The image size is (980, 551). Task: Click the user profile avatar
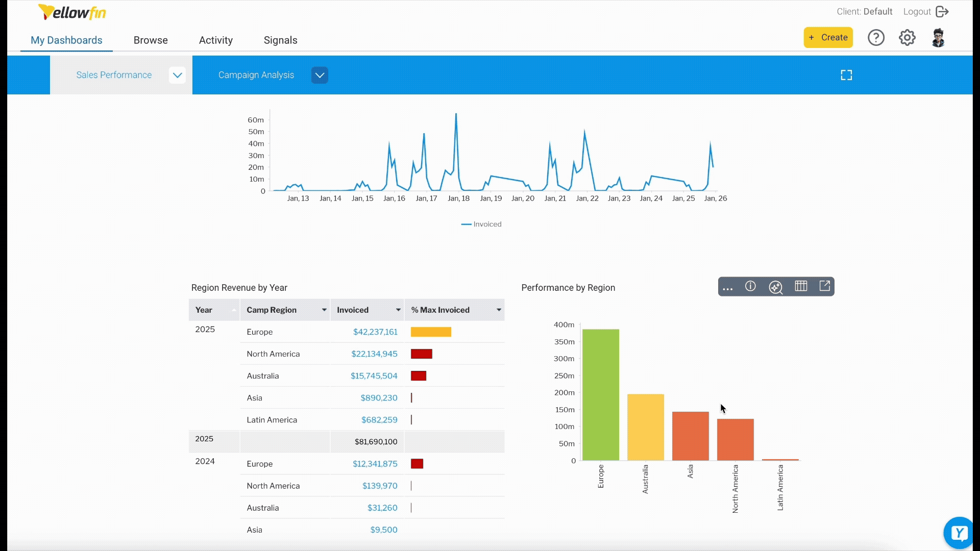pos(939,37)
